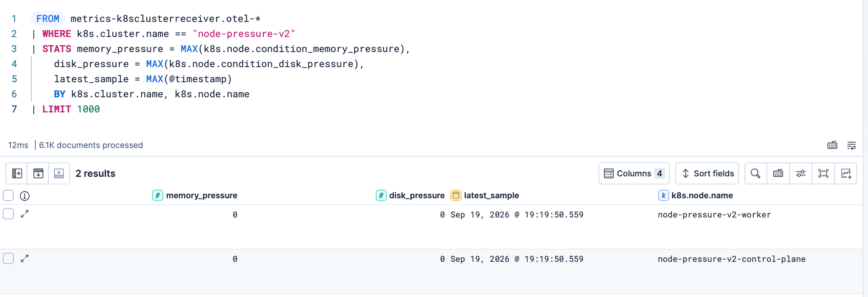
Task: Click the greyed bottom-striped arrow-down layout icon
Action: [59, 174]
